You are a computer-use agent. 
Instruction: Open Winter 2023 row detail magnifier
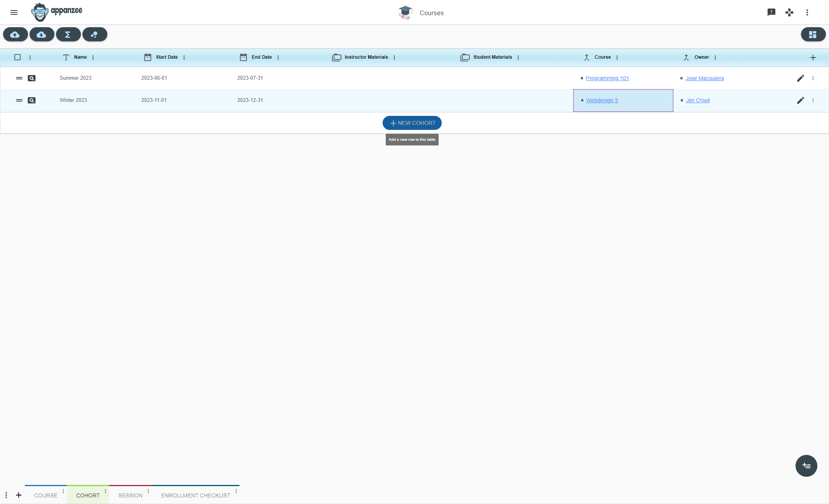click(32, 100)
